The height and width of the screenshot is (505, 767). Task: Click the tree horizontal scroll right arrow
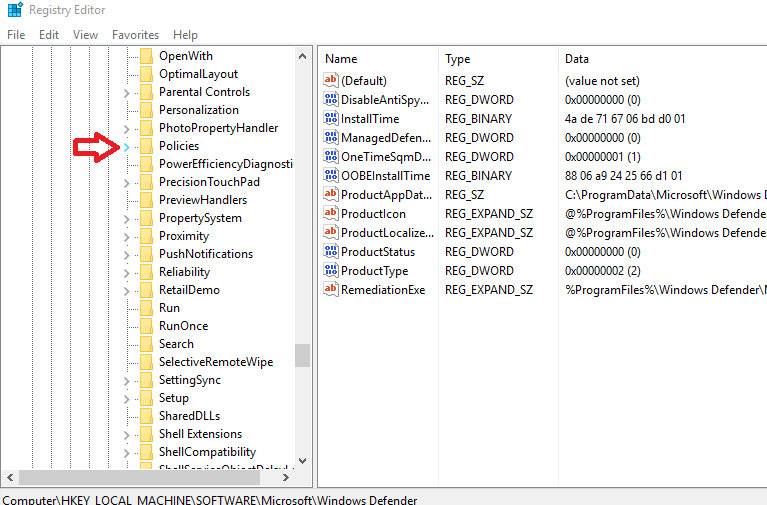pyautogui.click(x=286, y=477)
